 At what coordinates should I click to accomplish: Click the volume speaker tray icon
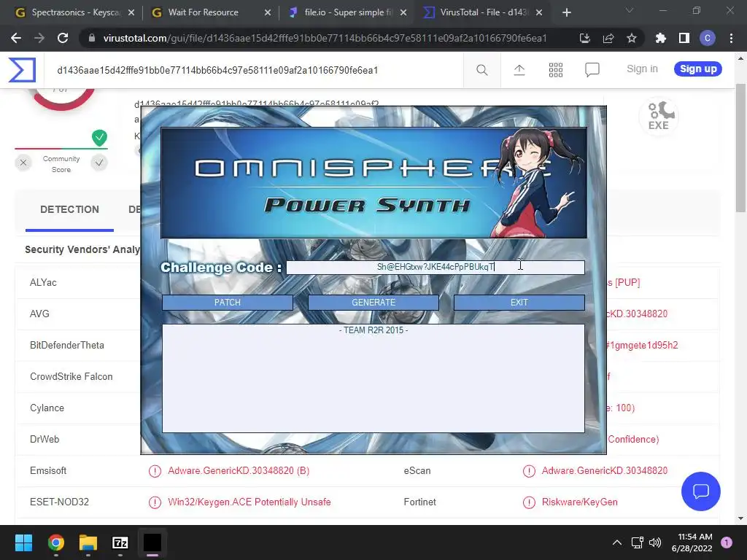[x=655, y=542]
